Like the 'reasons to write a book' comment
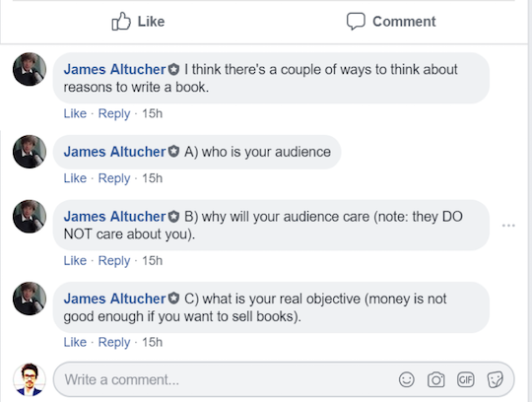The width and height of the screenshot is (532, 402). click(75, 113)
